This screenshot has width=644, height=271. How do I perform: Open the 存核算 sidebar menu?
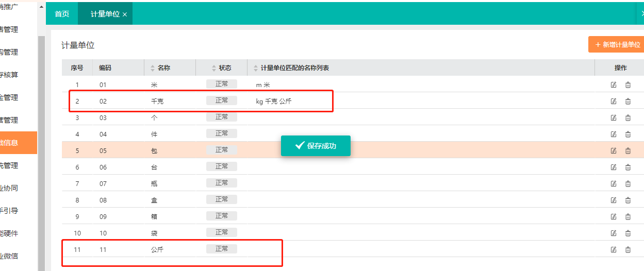point(19,75)
